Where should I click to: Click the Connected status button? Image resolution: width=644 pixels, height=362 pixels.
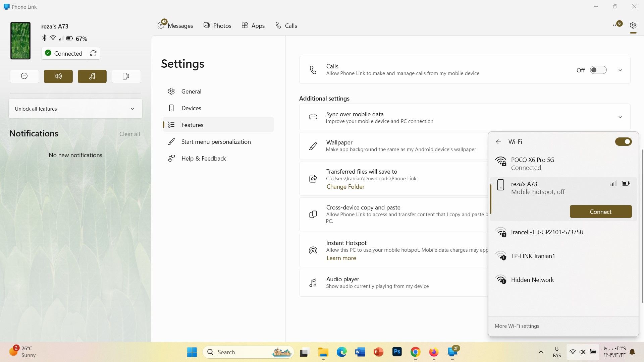click(64, 53)
